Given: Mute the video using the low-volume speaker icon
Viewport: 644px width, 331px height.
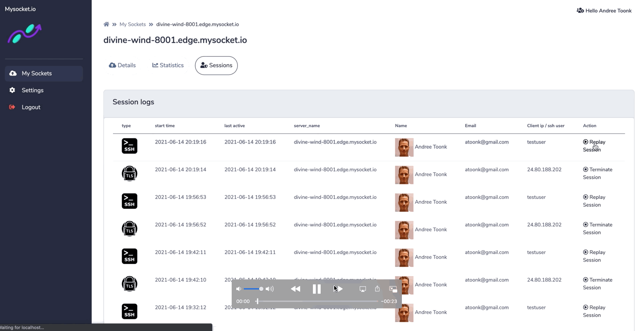Looking at the screenshot, I should point(239,289).
